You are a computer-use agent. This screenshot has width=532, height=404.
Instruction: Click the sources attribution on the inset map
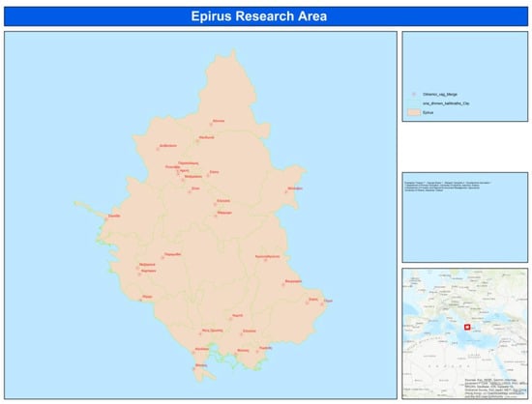[x=495, y=388]
